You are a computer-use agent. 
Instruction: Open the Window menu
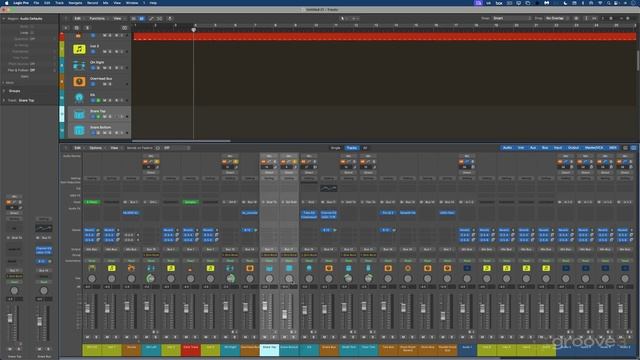click(131, 3)
